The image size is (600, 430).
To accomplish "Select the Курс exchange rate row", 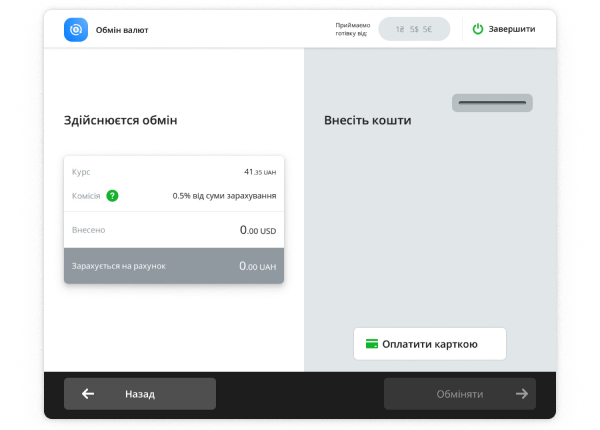I will [173, 172].
